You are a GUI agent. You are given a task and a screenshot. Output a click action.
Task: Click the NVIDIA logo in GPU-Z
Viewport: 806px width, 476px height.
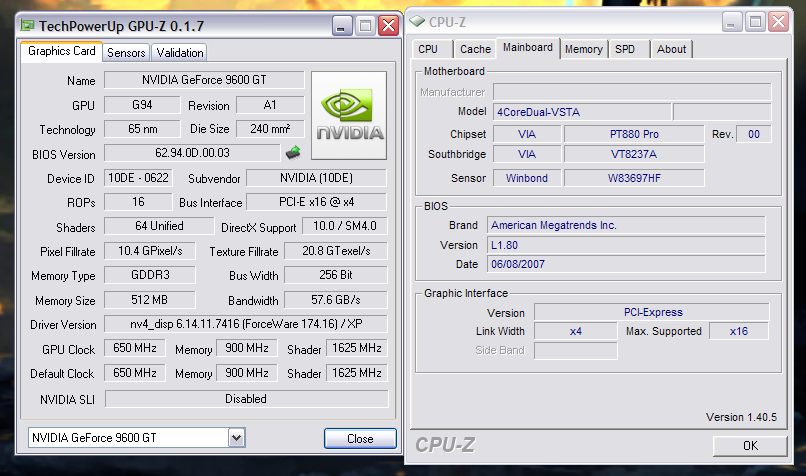(x=349, y=115)
